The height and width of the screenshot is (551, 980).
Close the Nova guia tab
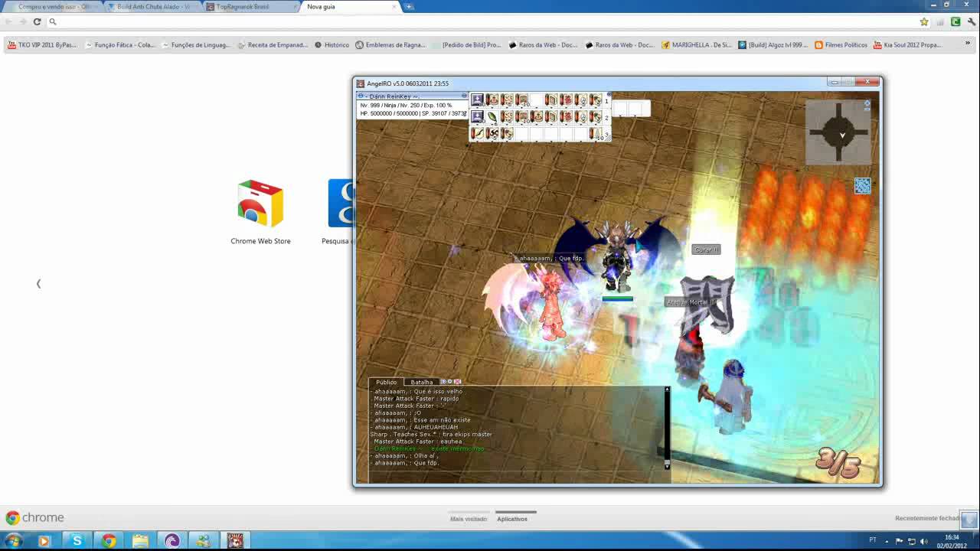(395, 6)
